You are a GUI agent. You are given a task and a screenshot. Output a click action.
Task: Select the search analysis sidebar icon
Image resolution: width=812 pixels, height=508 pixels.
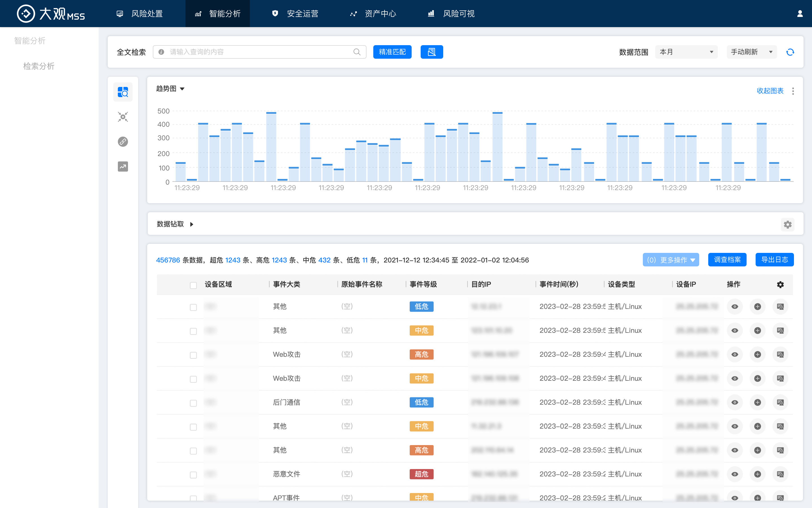(123, 92)
